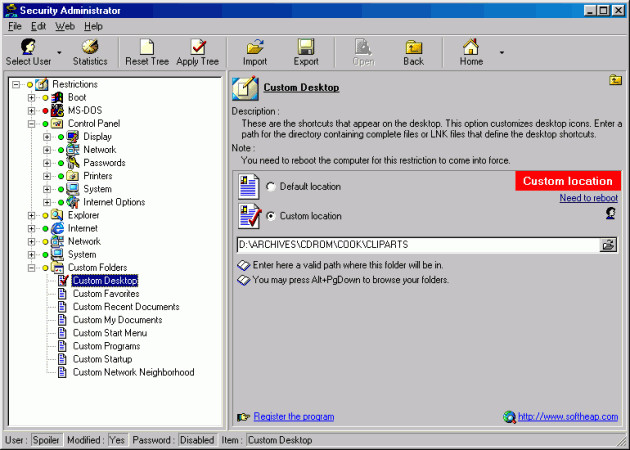
Task: Click the browse folder button beside path field
Action: coord(608,245)
